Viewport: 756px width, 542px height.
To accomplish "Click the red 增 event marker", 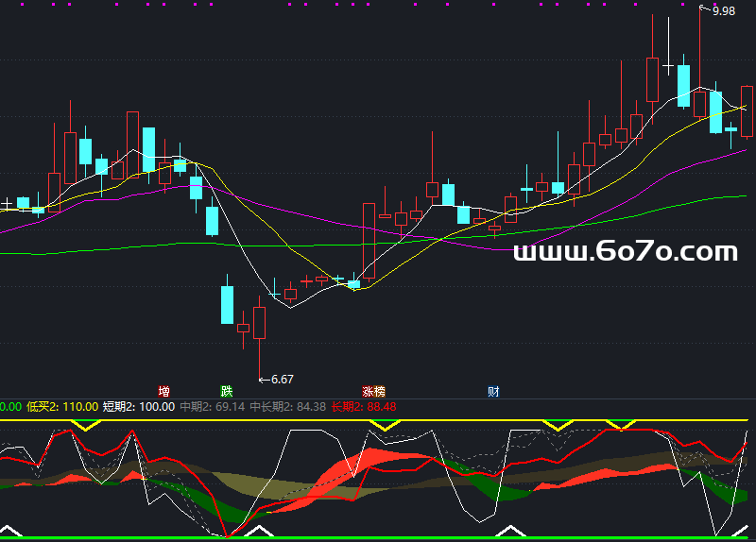I will pos(164,391).
